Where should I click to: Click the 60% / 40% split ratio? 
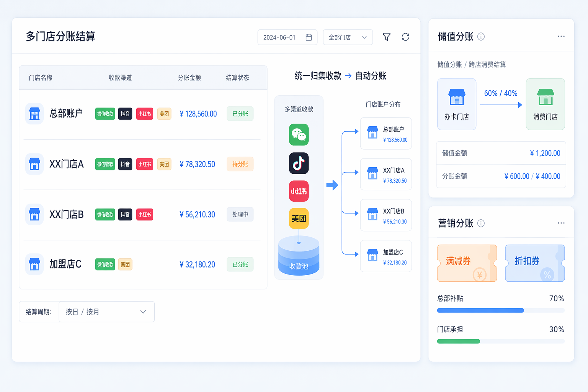(x=501, y=93)
